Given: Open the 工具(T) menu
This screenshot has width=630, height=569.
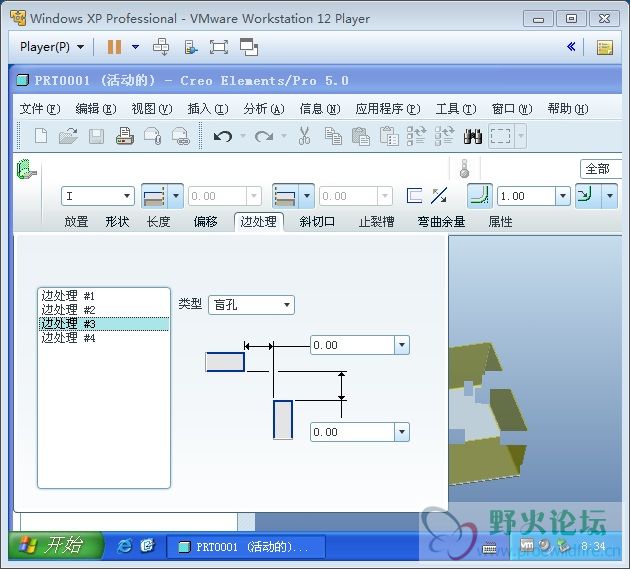Looking at the screenshot, I should tap(456, 108).
